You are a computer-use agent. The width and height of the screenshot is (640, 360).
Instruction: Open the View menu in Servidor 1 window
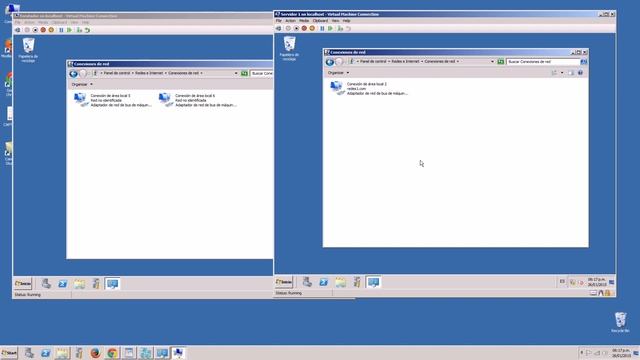pyautogui.click(x=335, y=20)
